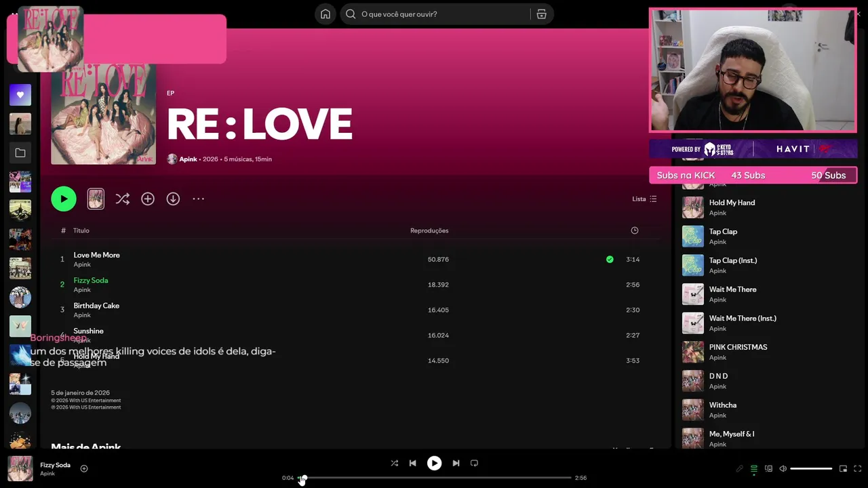Click the '5 de janeiro de 2026' release date
868x488 pixels.
click(80, 393)
